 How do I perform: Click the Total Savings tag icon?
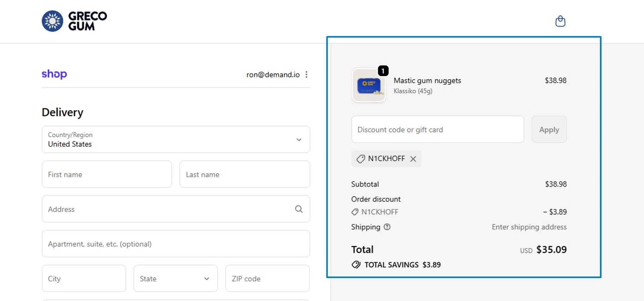356,265
